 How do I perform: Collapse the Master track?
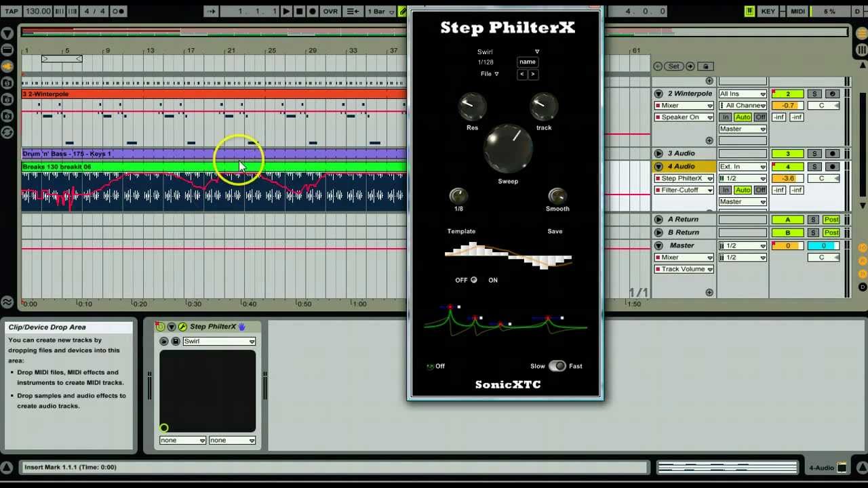click(x=658, y=245)
